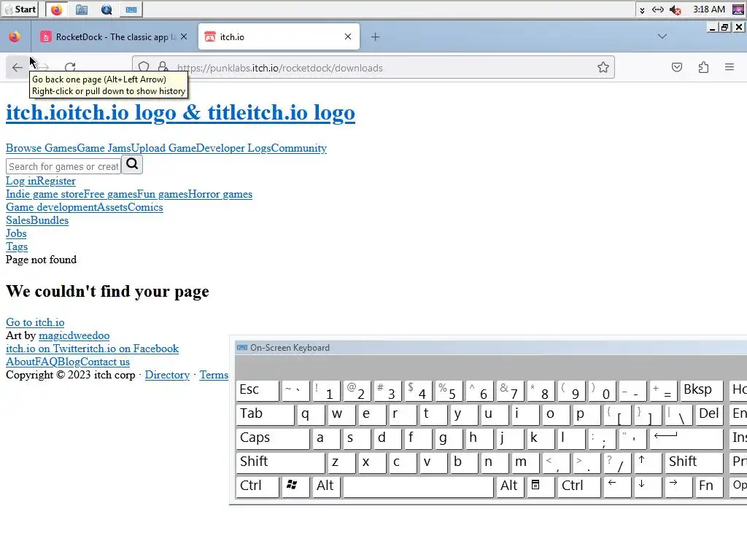Click the down arrow key on keyboard
The height and width of the screenshot is (560, 747).
click(x=648, y=486)
